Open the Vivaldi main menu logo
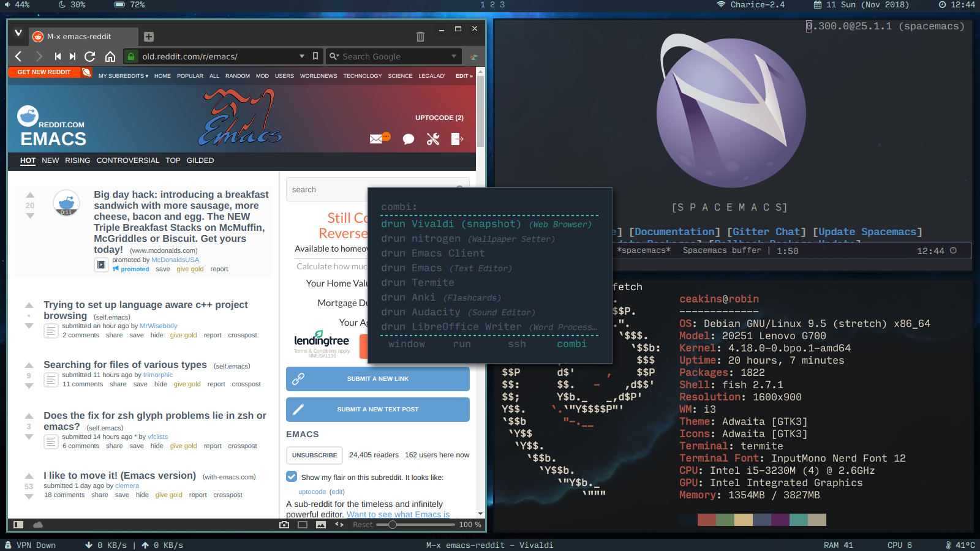Image resolution: width=980 pixels, height=551 pixels. coord(18,33)
